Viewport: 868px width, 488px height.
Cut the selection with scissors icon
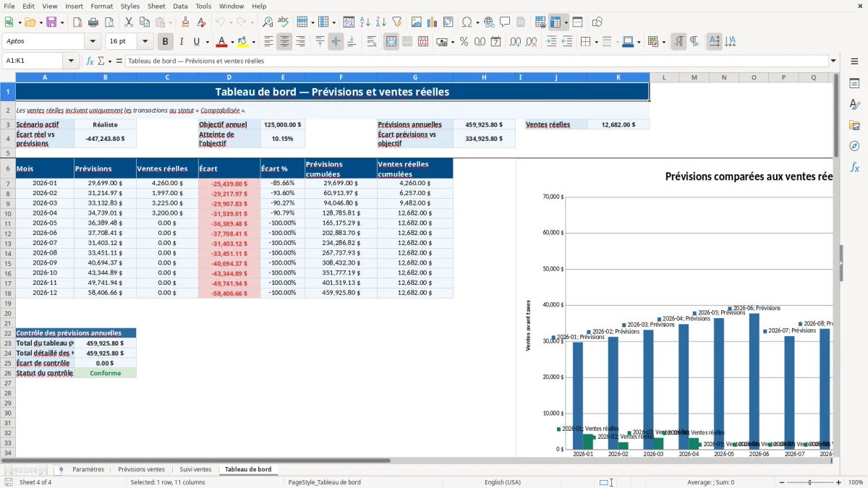coord(127,22)
